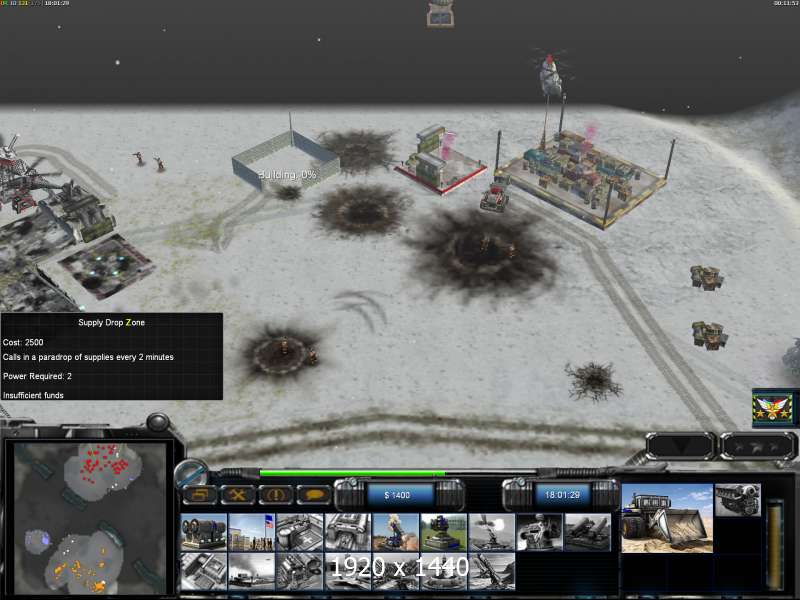The height and width of the screenshot is (600, 800).
Task: Open the speech bubble communicator button
Action: [314, 494]
